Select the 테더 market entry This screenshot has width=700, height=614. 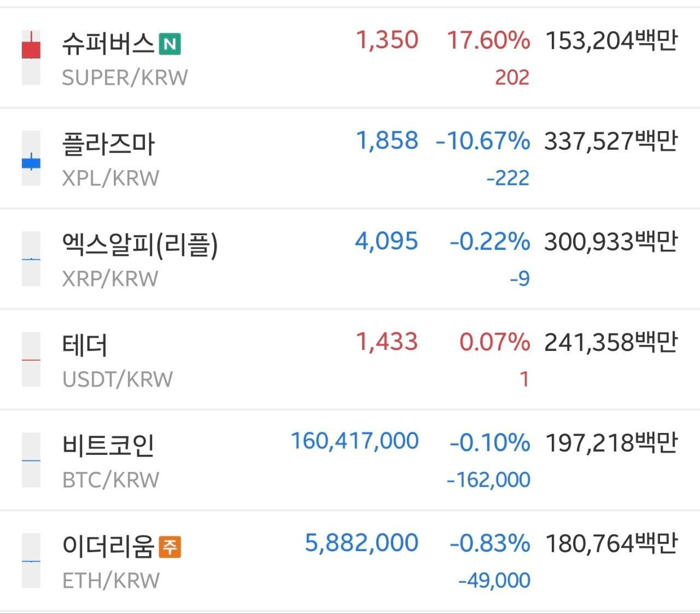(x=350, y=360)
